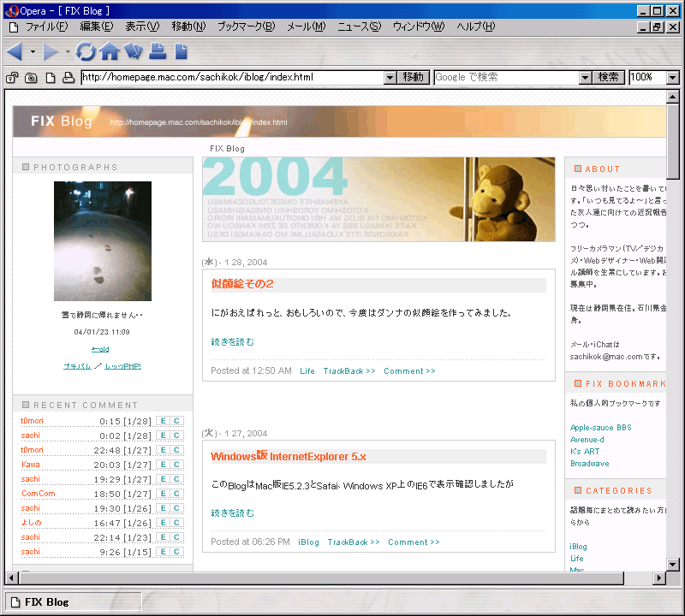The height and width of the screenshot is (616, 685).
Task: Click the E button on the sachi 22:14 row
Action: pyautogui.click(x=164, y=537)
